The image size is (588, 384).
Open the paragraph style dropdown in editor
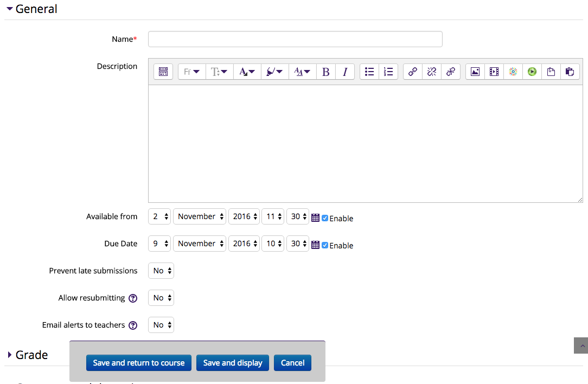point(303,72)
